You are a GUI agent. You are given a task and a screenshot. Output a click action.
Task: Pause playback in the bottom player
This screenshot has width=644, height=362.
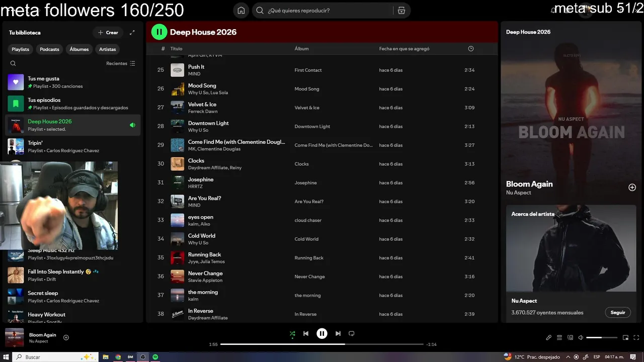click(322, 333)
